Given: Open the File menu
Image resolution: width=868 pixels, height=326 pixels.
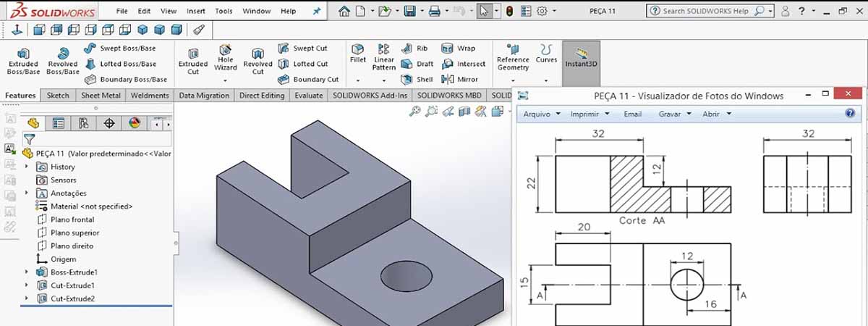Looking at the screenshot, I should coord(122,12).
